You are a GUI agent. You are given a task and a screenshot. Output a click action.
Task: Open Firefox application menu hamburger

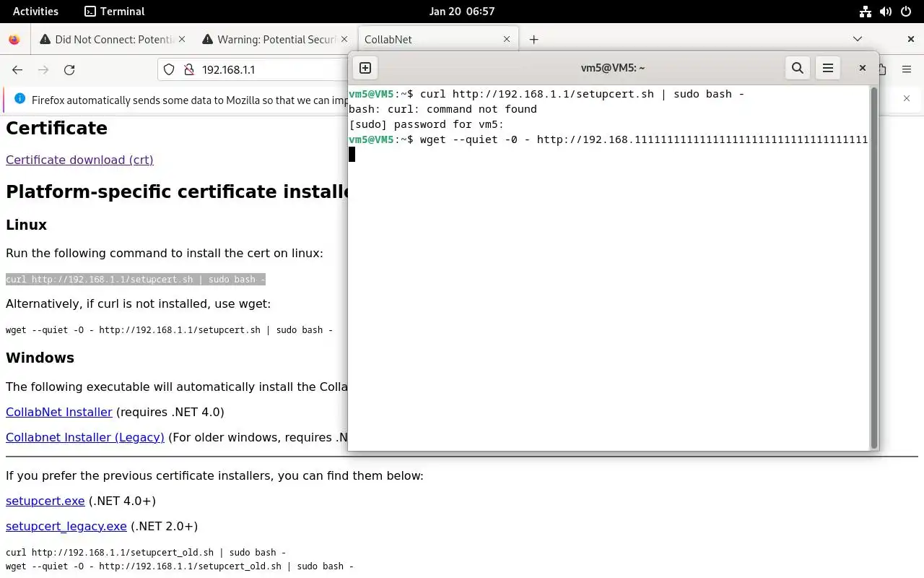[x=907, y=69]
